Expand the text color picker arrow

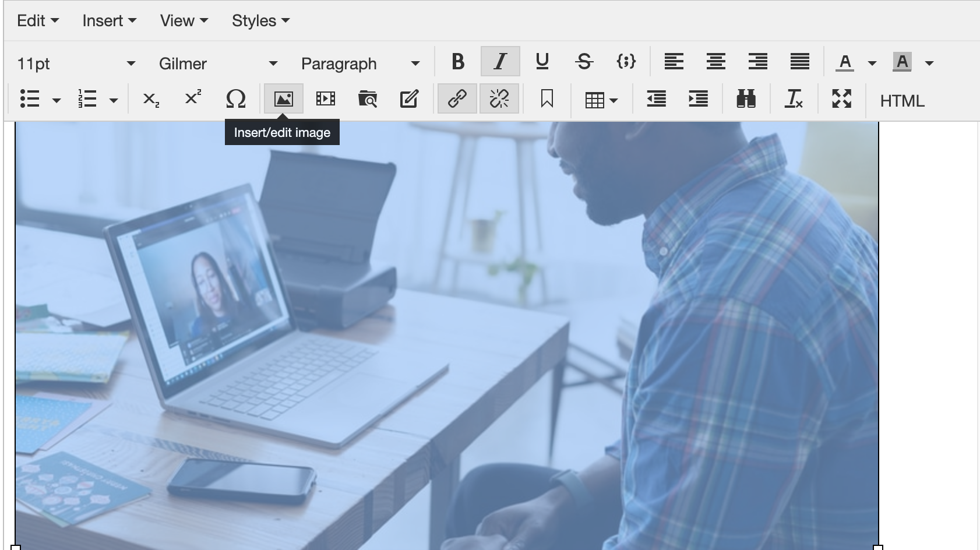(x=872, y=63)
